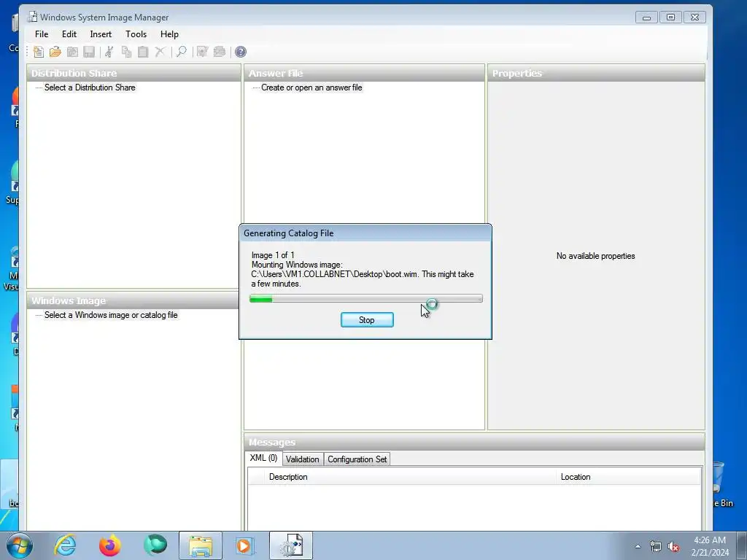Click the Save Answer File floppy icon
The width and height of the screenshot is (747, 560).
pyautogui.click(x=89, y=52)
